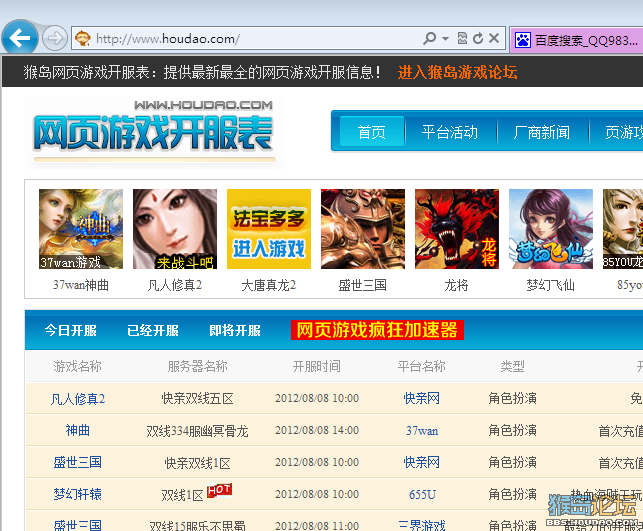
Task: Click the 快亲双线1区 server cell
Action: (198, 463)
